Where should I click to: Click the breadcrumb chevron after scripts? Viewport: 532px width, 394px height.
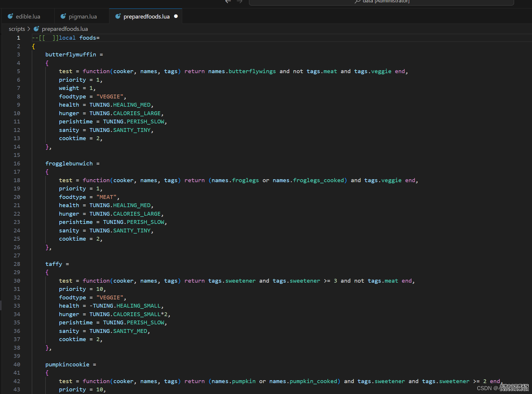[29, 29]
